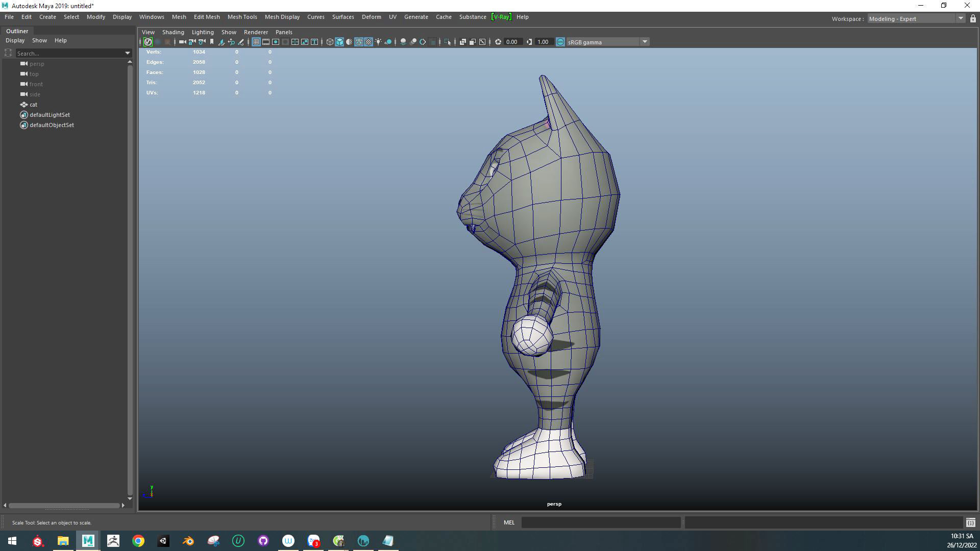Click the Outliner vertical scroll down arrow
Viewport: 980px width, 551px height.
130,498
